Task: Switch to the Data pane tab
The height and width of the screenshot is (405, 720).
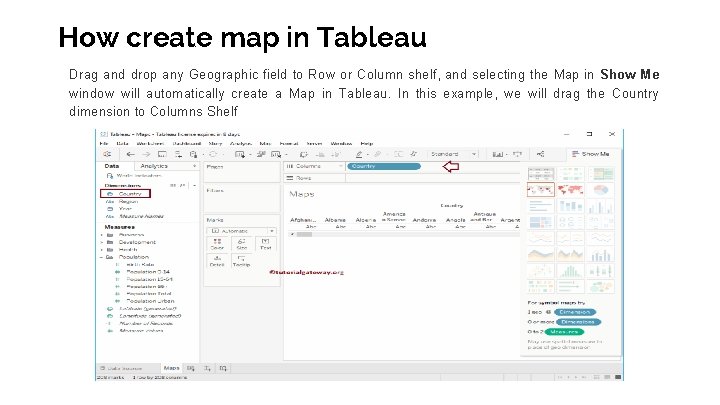Action: (x=112, y=166)
